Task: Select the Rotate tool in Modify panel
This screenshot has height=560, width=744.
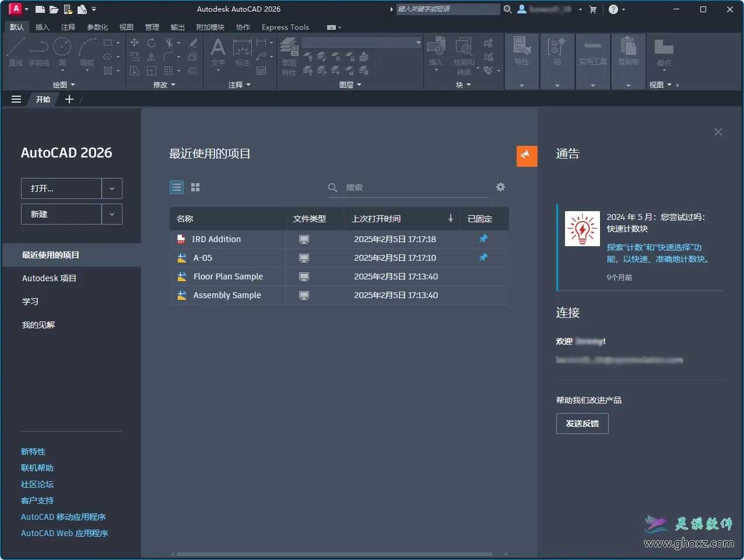Action: pos(152,43)
